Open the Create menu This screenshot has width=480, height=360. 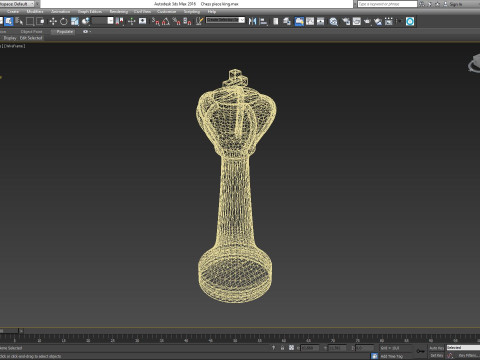point(13,12)
